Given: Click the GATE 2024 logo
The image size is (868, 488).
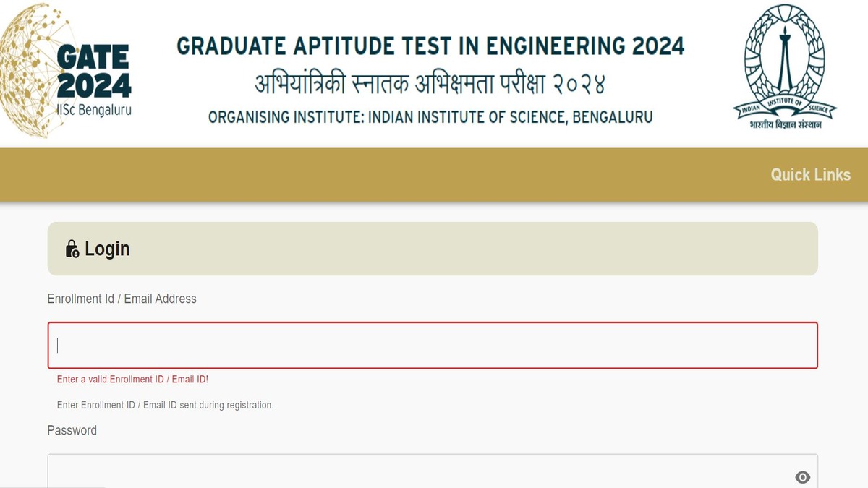Looking at the screenshot, I should point(94,72).
